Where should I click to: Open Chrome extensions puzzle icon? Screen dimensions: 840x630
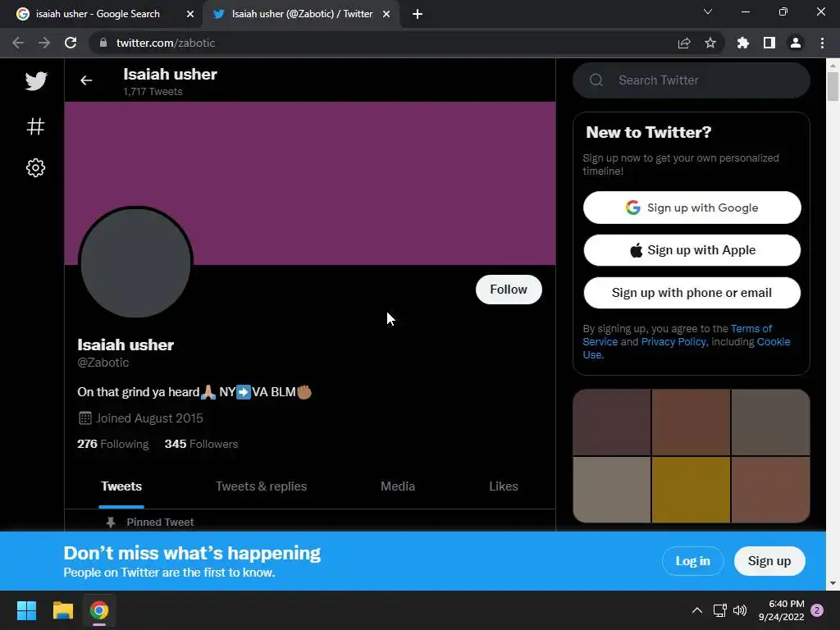tap(742, 43)
